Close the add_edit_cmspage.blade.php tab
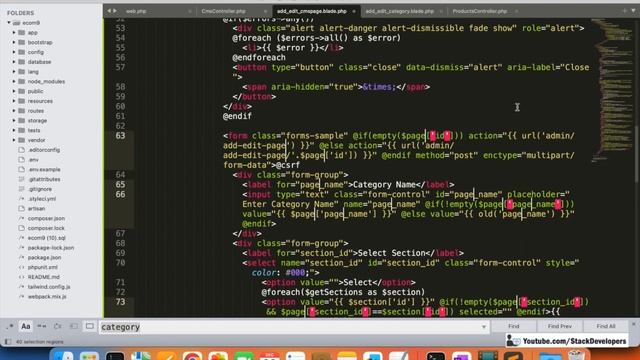The image size is (640, 360). tap(354, 11)
